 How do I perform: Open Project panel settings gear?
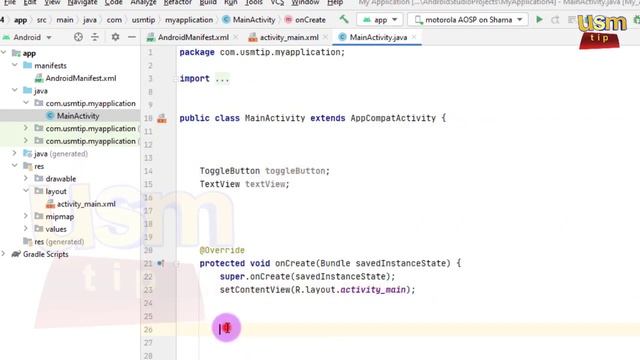(x=116, y=37)
